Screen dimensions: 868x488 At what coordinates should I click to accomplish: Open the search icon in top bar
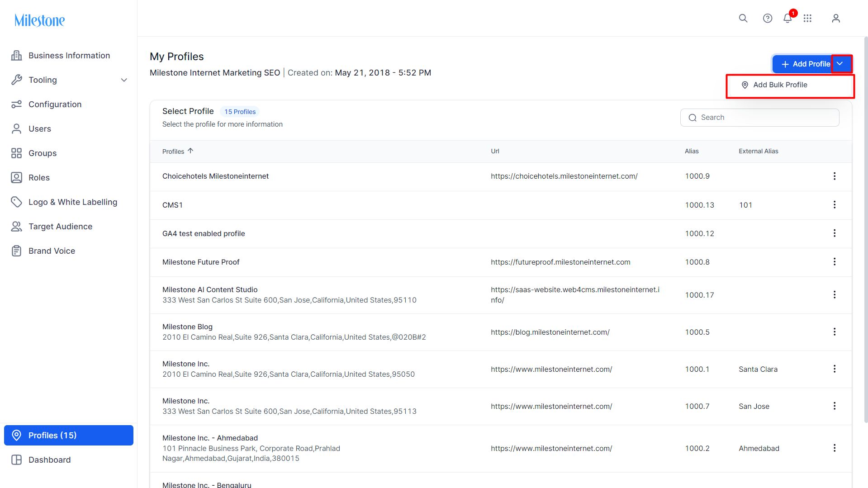point(743,18)
